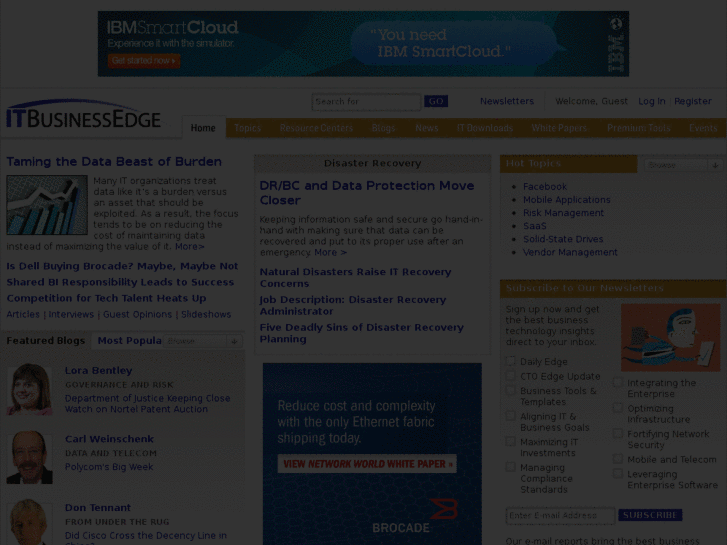Check Integrating the Enterprise box

coord(618,382)
